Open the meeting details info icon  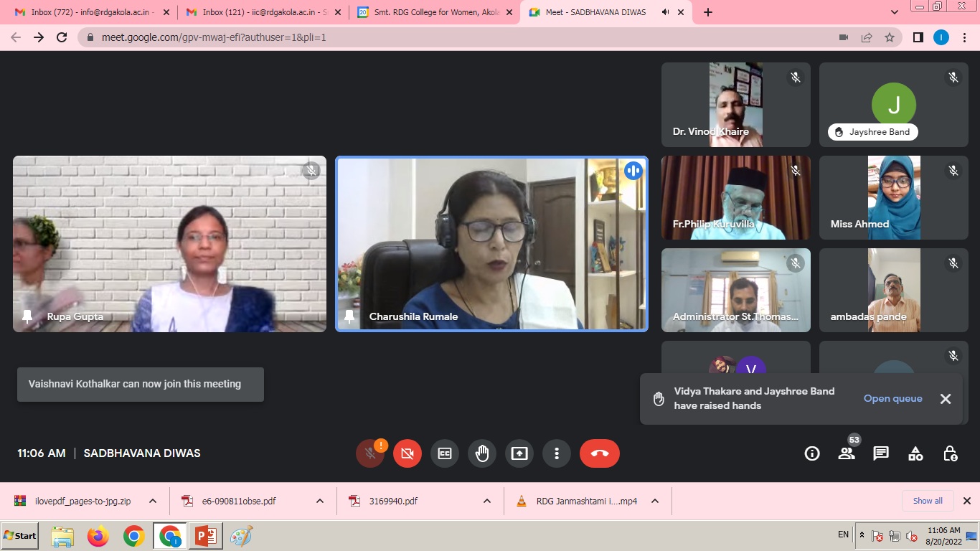pyautogui.click(x=812, y=453)
